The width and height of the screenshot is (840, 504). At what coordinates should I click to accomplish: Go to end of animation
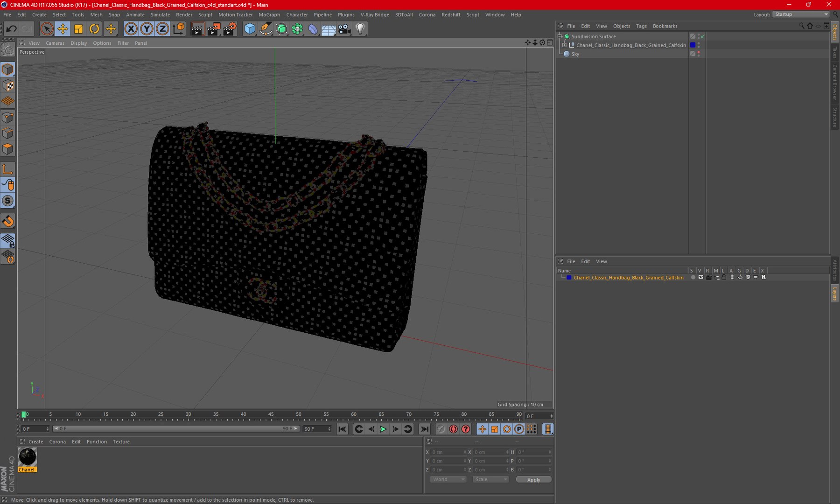(x=424, y=429)
